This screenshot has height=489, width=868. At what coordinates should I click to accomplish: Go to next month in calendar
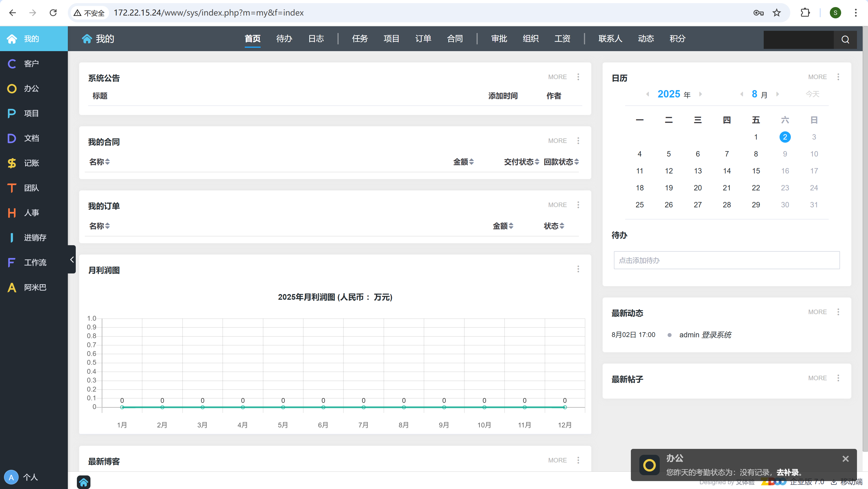click(777, 94)
